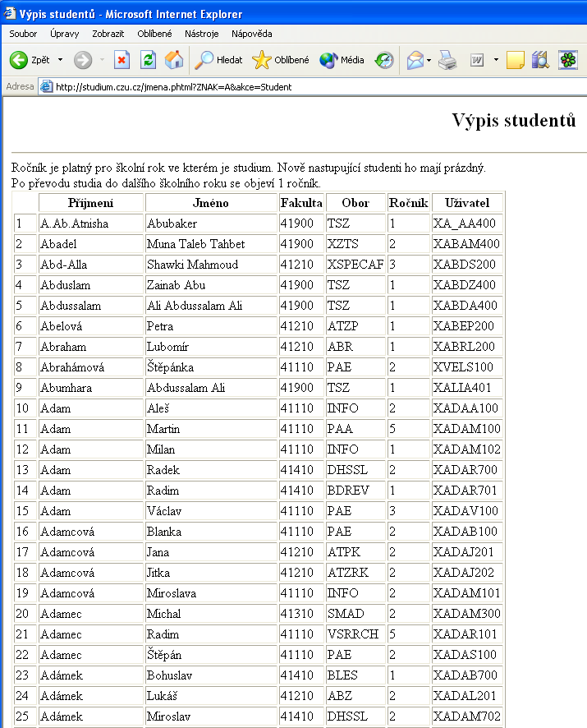Open the History clock icon

[x=384, y=60]
